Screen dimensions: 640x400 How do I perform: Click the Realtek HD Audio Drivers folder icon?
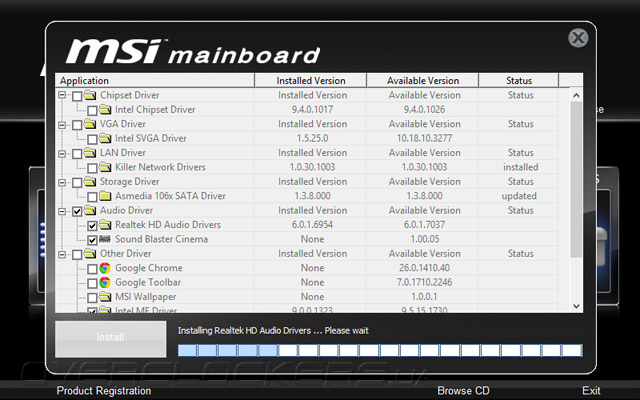tap(105, 224)
